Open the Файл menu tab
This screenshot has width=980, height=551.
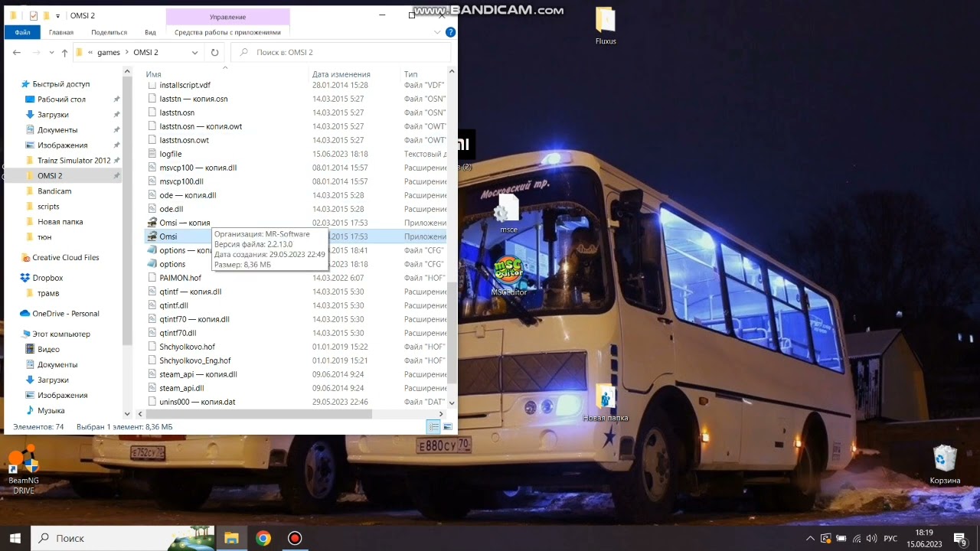point(22,32)
